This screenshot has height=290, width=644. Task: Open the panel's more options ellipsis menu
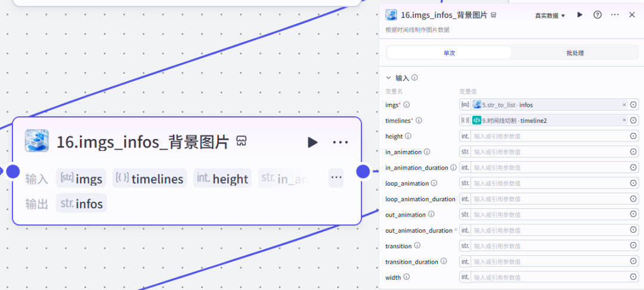[x=615, y=15]
